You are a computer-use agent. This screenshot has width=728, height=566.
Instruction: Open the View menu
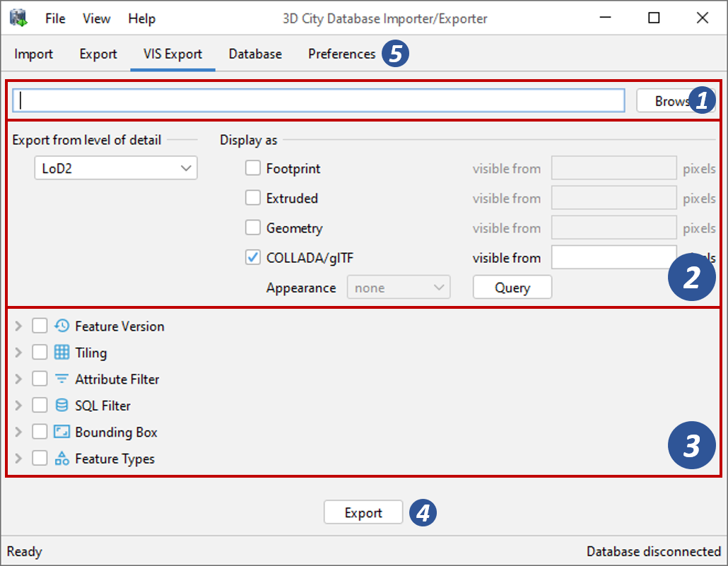tap(97, 18)
